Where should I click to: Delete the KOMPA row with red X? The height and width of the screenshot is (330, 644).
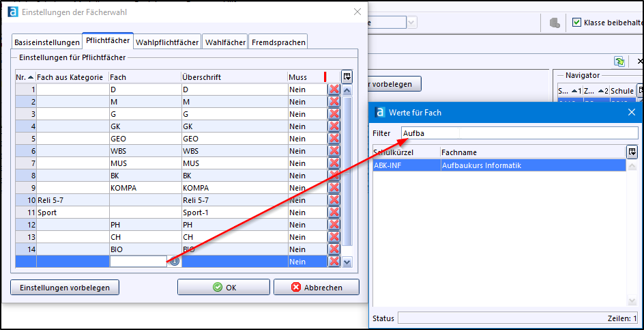[x=334, y=188]
